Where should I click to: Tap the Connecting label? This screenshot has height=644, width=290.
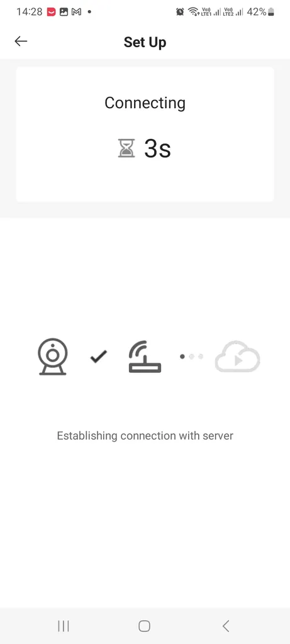point(145,103)
